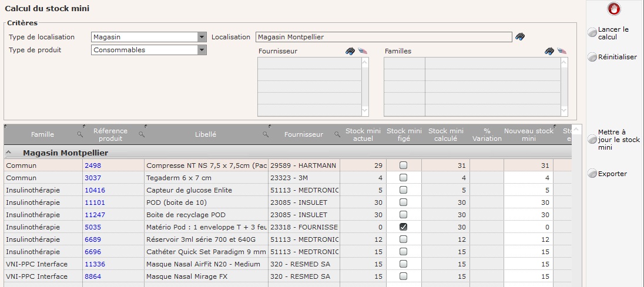Click Fournisseur list scroll-down arrow
Image resolution: width=644 pixels, height=287 pixels.
tap(365, 111)
